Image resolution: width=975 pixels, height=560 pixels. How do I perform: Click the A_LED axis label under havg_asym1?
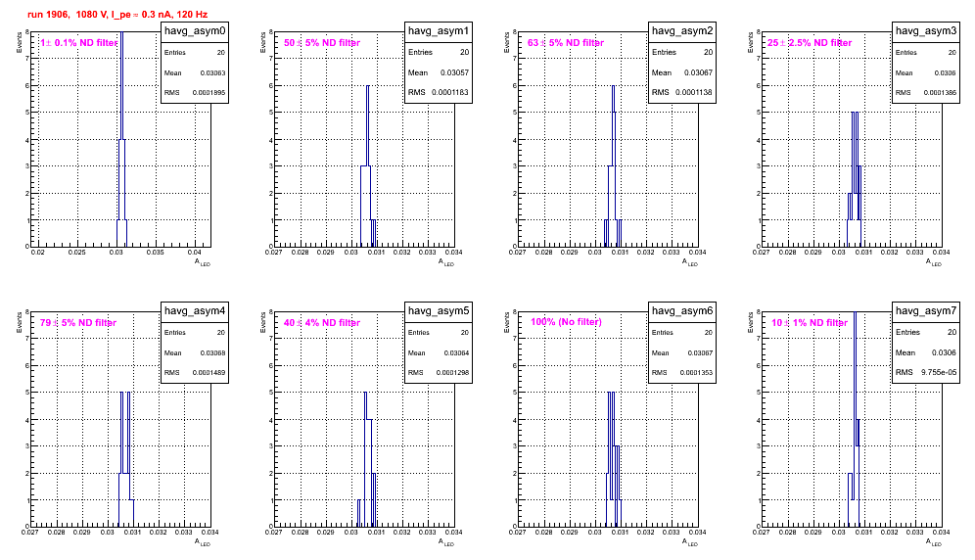click(x=446, y=262)
